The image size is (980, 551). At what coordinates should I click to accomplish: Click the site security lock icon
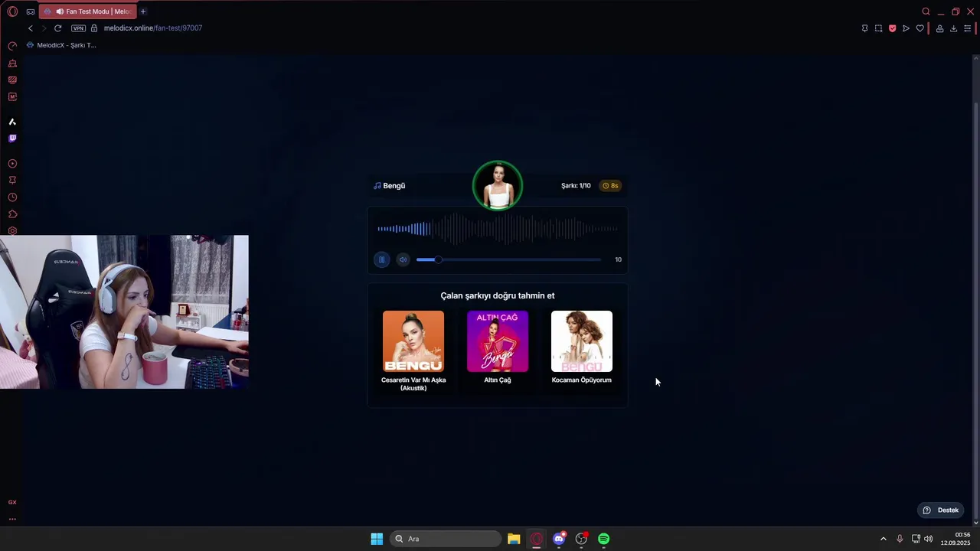(x=94, y=28)
